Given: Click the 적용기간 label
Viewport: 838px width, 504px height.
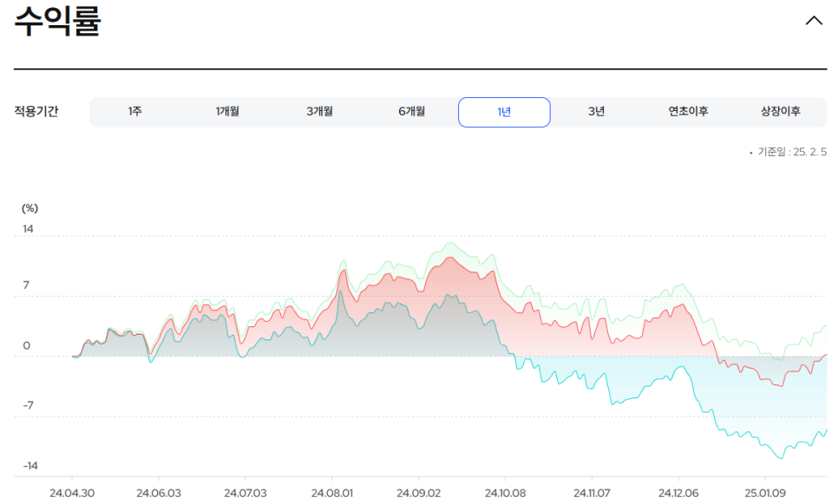Looking at the screenshot, I should [36, 112].
